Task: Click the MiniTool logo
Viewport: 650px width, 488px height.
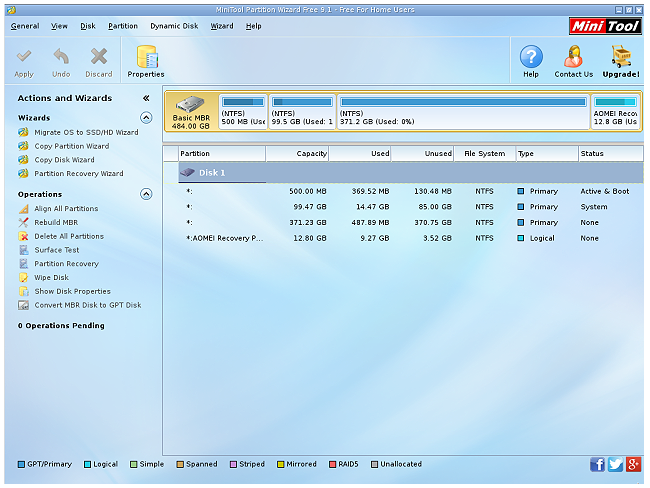Action: (x=605, y=26)
